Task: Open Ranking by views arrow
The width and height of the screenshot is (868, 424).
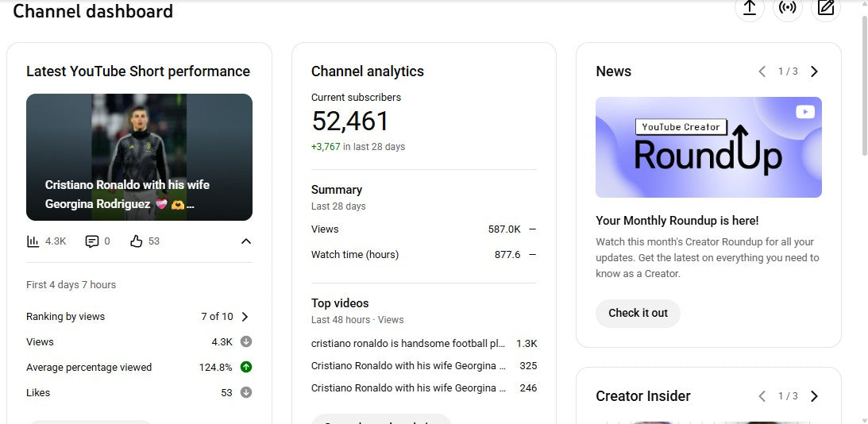Action: (245, 317)
